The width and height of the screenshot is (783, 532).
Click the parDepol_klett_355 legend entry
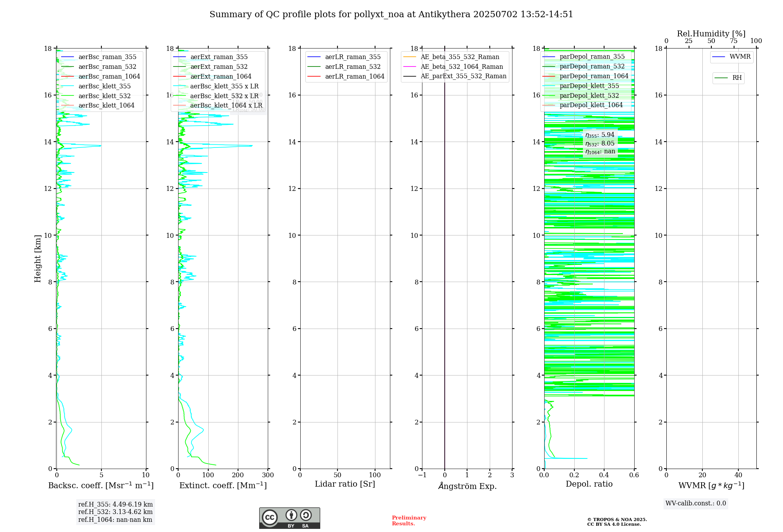click(x=581, y=86)
